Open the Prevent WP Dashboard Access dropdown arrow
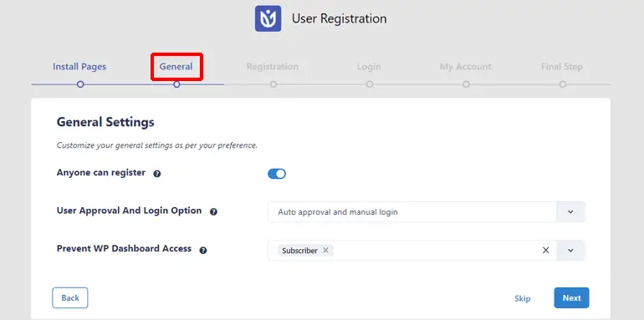 [570, 251]
